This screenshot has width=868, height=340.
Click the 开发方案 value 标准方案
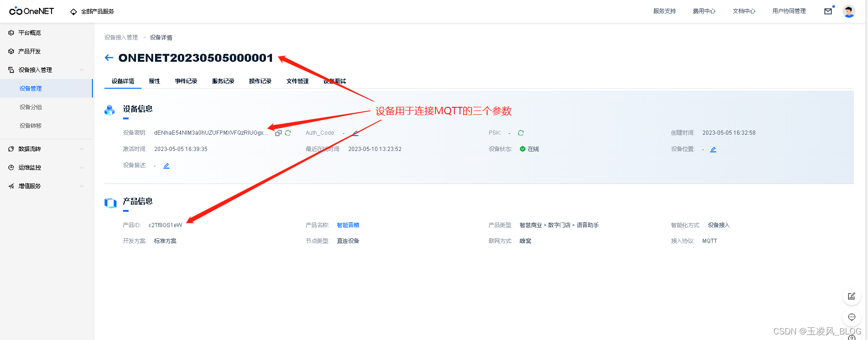[165, 241]
